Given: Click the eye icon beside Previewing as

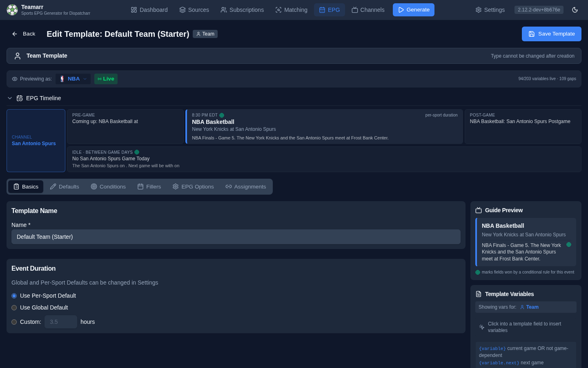Looking at the screenshot, I should [x=15, y=79].
